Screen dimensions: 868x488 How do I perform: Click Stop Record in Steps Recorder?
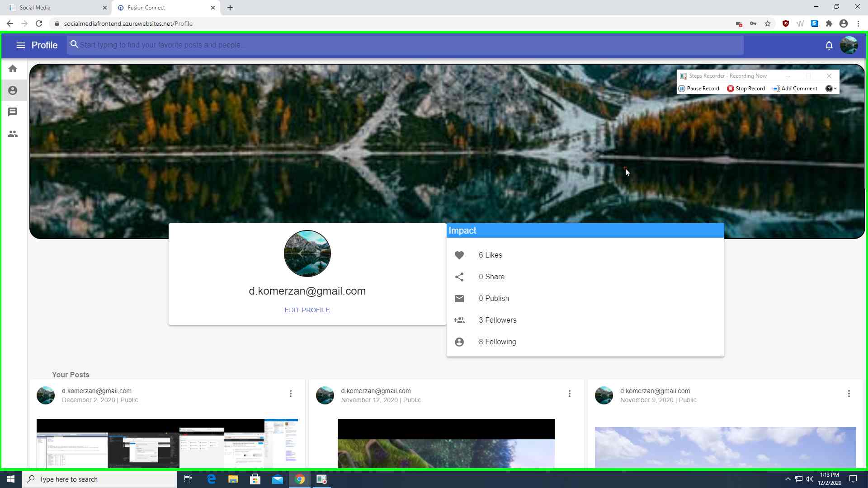(x=746, y=89)
